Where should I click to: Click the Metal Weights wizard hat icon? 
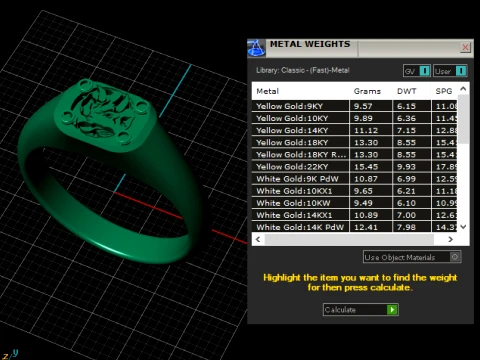click(x=256, y=48)
